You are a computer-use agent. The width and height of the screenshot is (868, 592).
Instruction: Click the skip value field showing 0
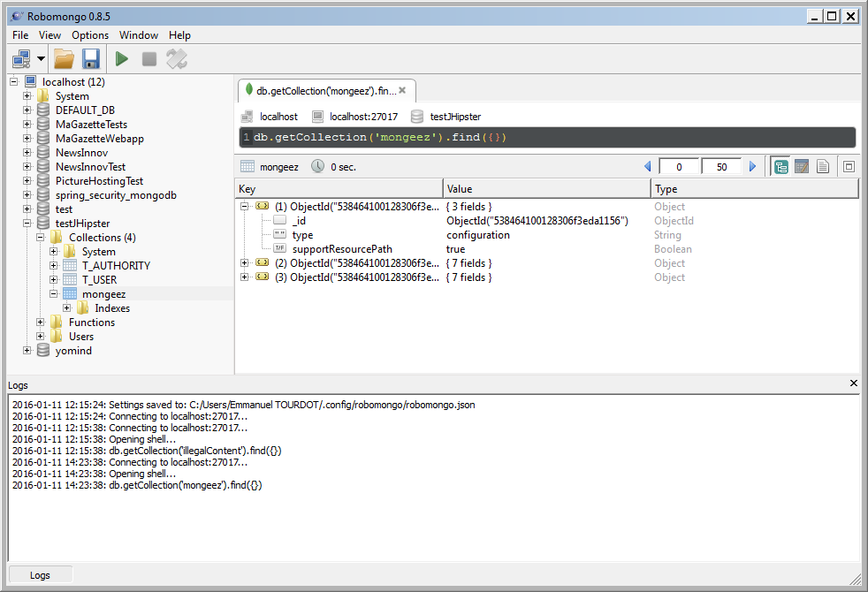click(x=679, y=166)
